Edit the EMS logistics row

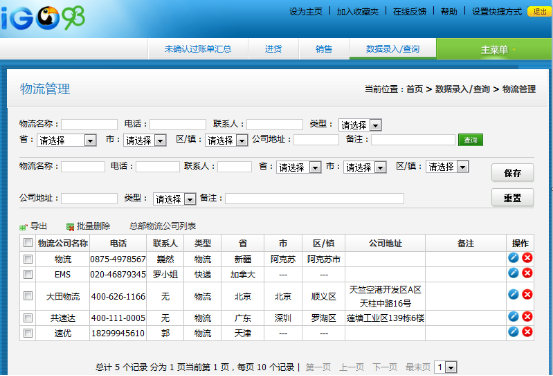pos(513,273)
